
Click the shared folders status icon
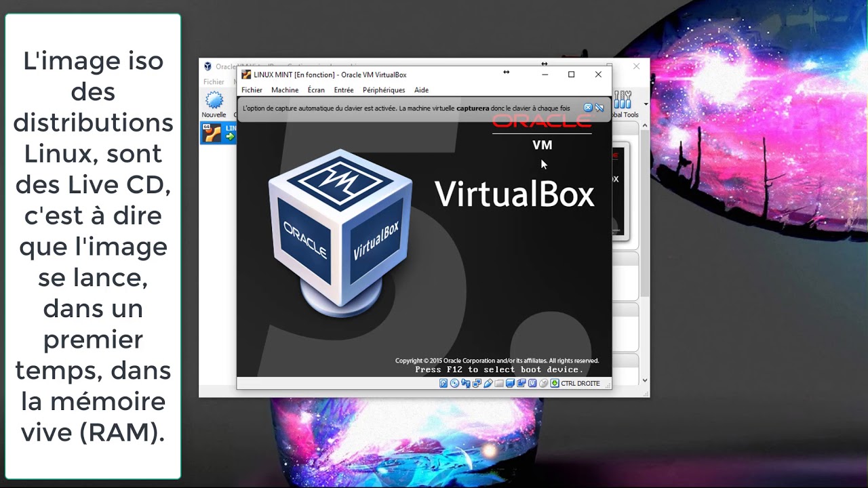coord(499,383)
